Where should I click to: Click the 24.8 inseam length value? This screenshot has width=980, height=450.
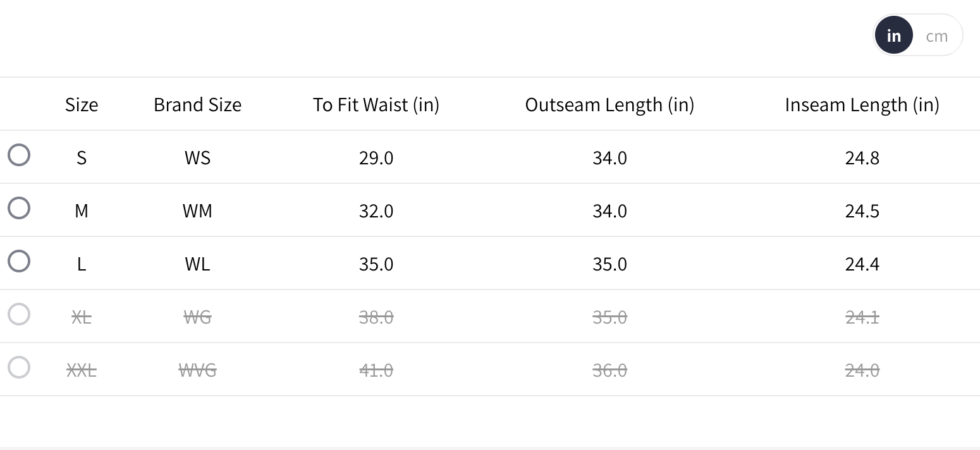(862, 157)
